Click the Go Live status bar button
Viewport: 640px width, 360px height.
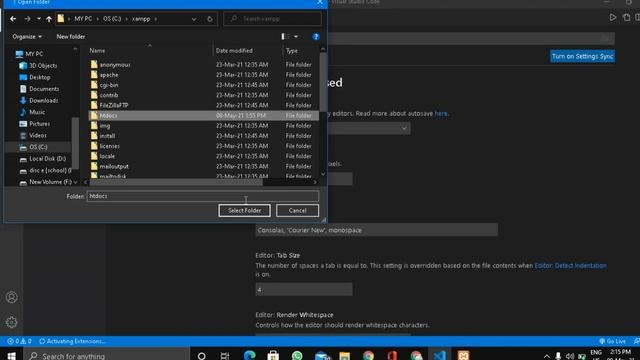[x=612, y=341]
